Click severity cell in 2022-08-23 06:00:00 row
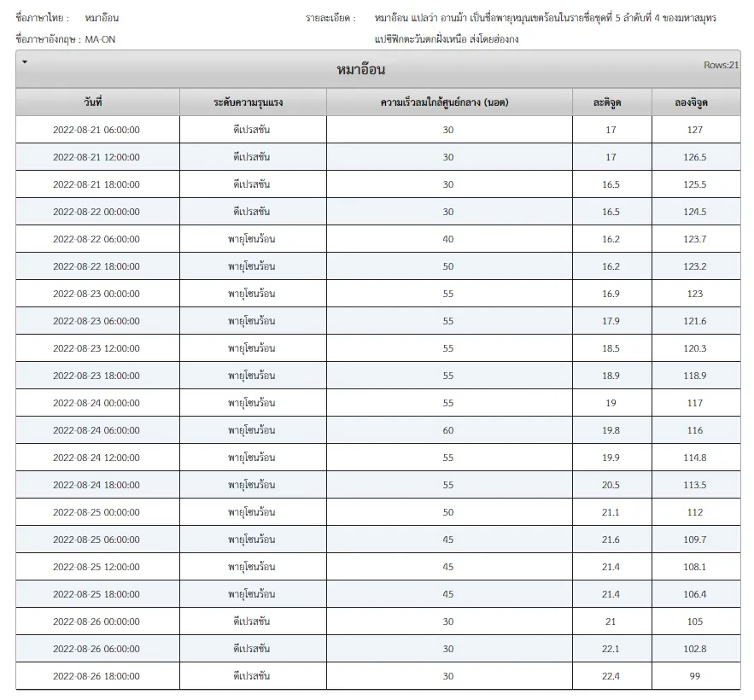The image size is (754, 700). tap(252, 321)
